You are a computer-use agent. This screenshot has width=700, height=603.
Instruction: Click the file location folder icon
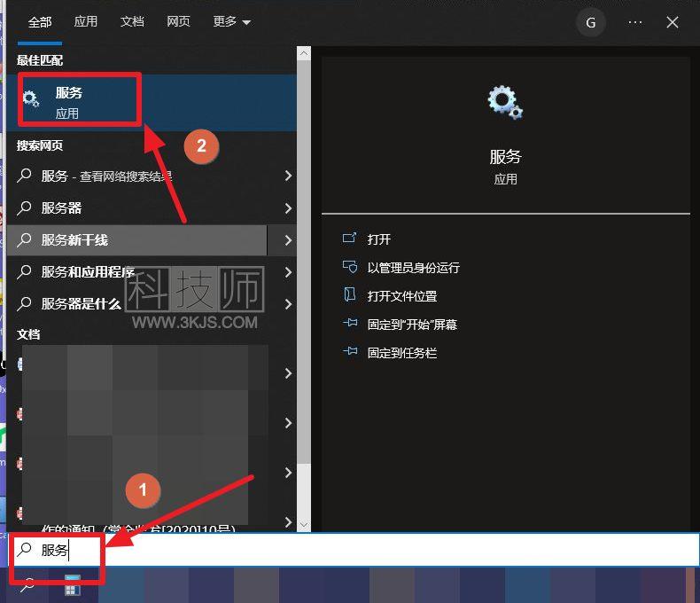click(349, 294)
